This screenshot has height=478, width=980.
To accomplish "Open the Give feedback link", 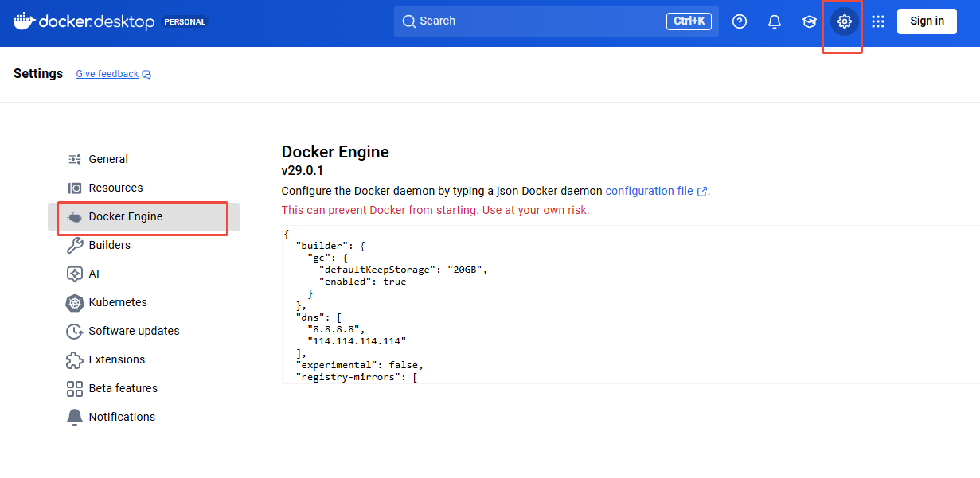I will [107, 74].
